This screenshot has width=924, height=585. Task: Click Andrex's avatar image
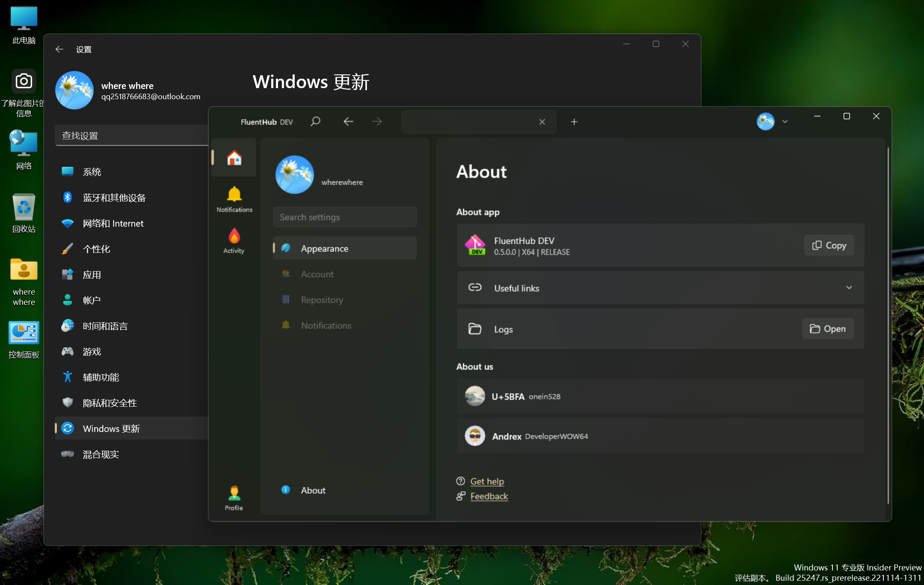475,436
